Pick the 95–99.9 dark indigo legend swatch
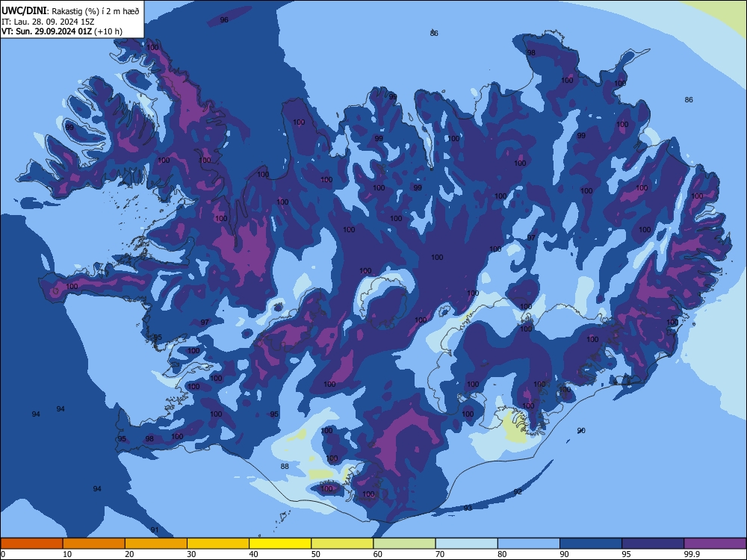Image resolution: width=747 pixels, height=560 pixels. pos(653,544)
